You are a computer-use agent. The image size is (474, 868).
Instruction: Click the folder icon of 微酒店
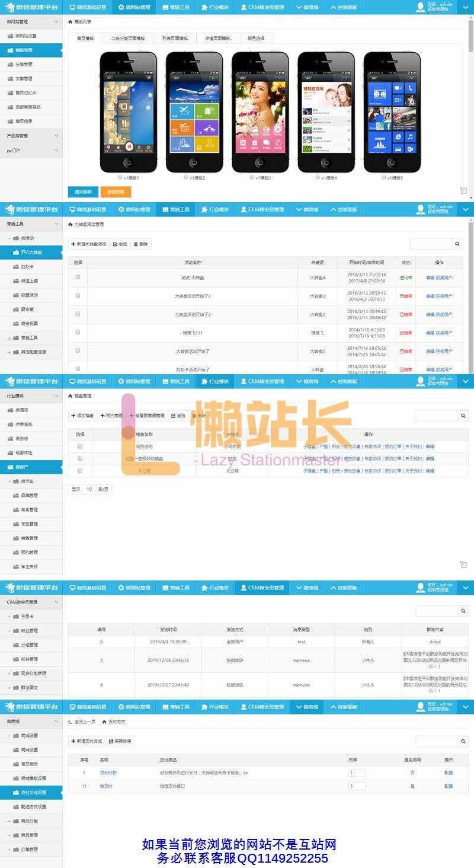[10, 410]
